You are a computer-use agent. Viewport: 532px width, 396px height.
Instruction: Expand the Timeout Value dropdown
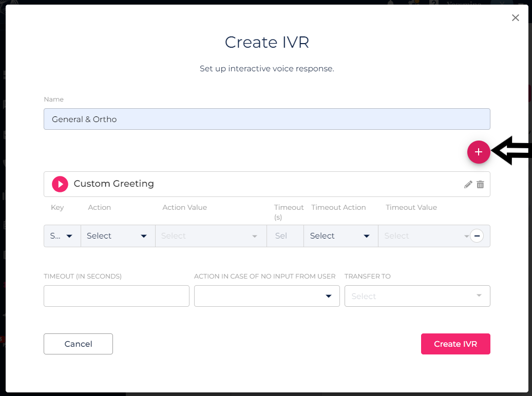point(424,236)
